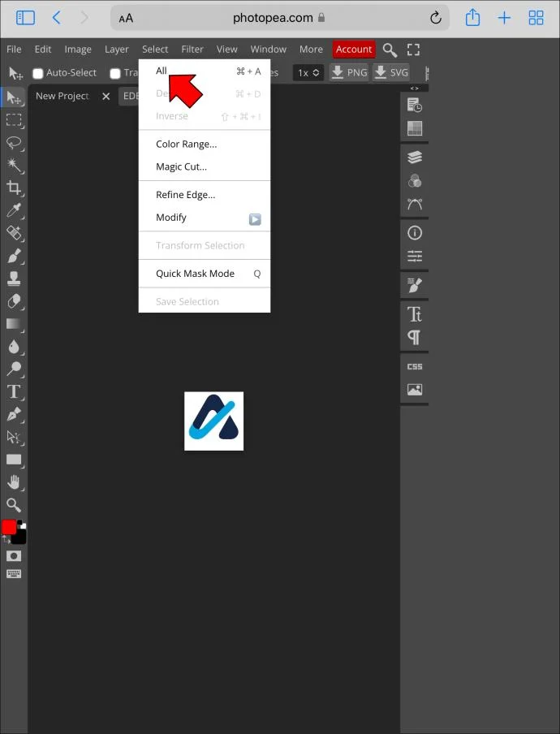Screen dimensions: 560x734
Task: Select the Type tool
Action: (14, 391)
